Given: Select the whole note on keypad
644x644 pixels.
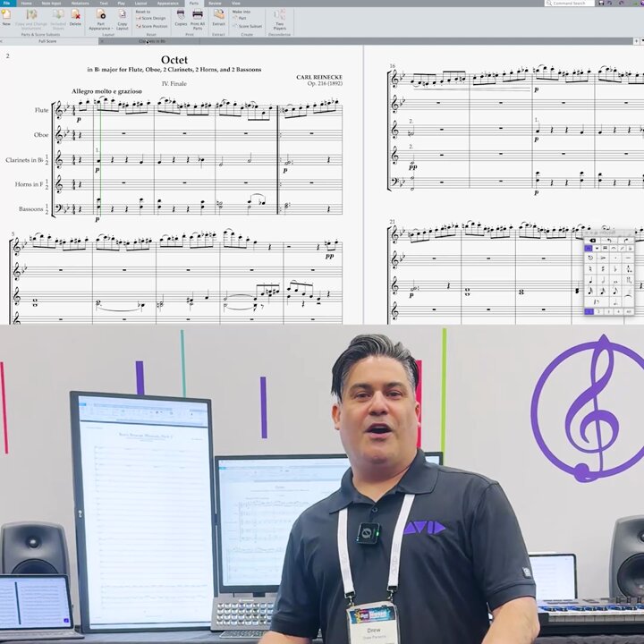Looking at the screenshot, I should (x=615, y=280).
